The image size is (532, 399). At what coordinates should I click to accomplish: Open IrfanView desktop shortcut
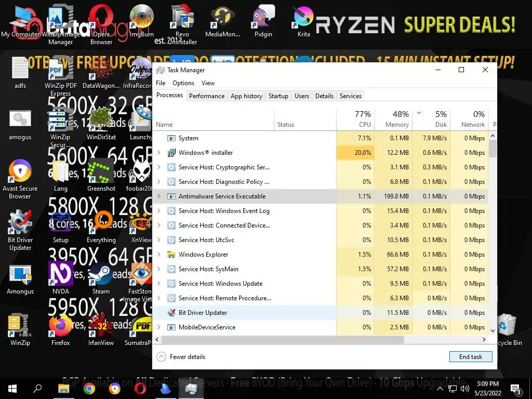101,330
